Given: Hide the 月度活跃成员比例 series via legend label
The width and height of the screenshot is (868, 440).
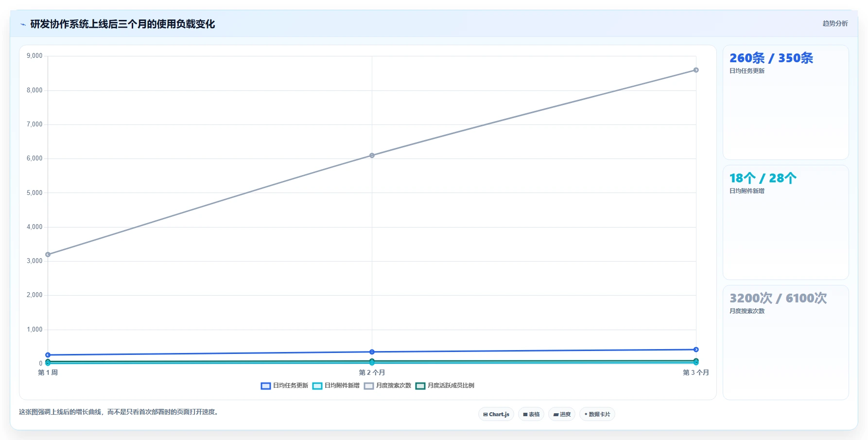Looking at the screenshot, I should click(451, 386).
